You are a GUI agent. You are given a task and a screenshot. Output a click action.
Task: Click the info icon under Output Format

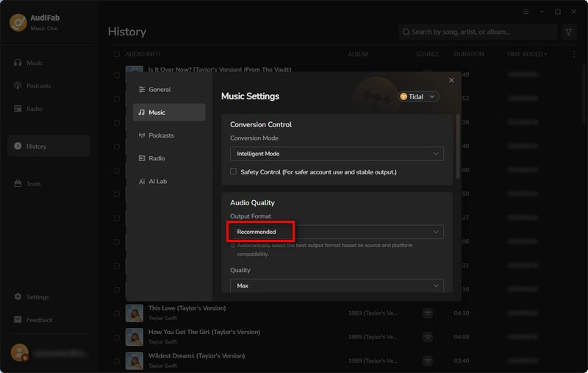pyautogui.click(x=233, y=246)
